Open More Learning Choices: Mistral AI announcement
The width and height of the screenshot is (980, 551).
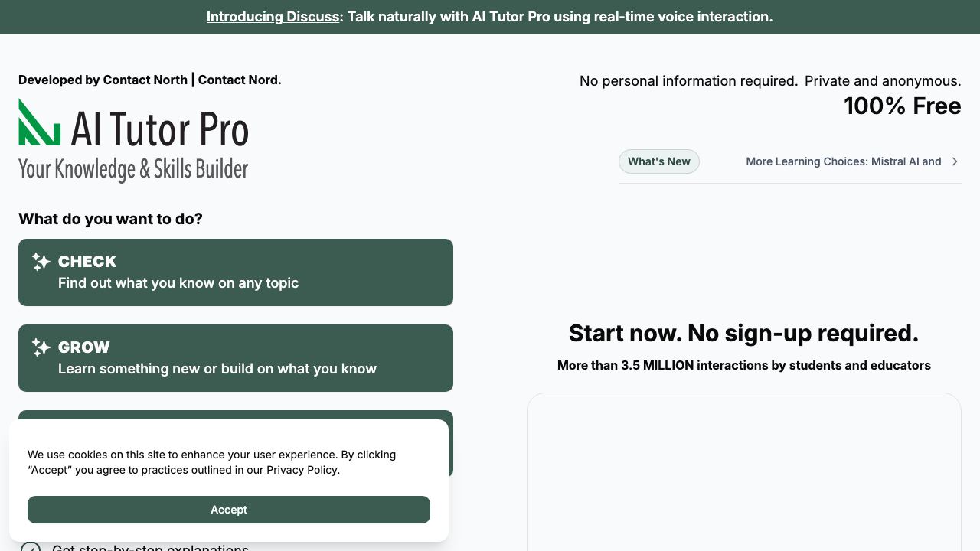tap(844, 161)
